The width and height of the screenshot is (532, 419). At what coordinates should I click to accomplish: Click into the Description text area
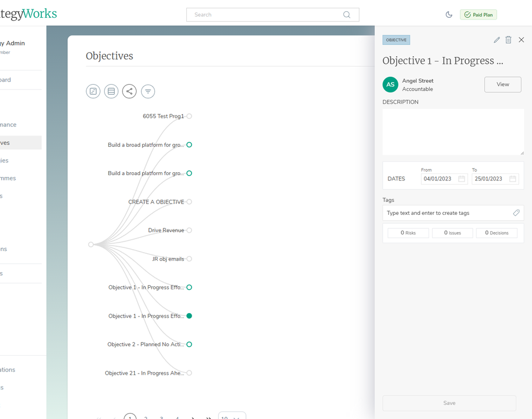[453, 131]
